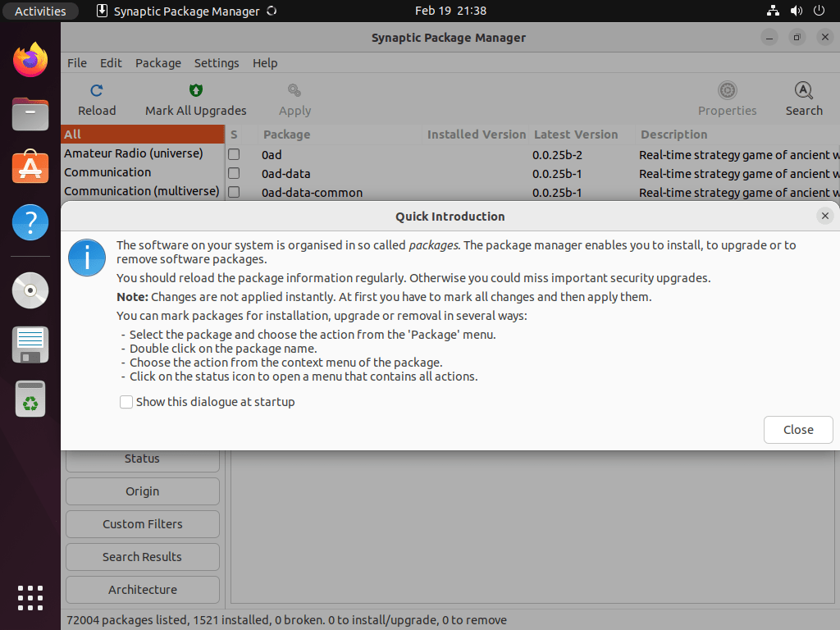Open package Properties from the toolbar

tap(727, 98)
